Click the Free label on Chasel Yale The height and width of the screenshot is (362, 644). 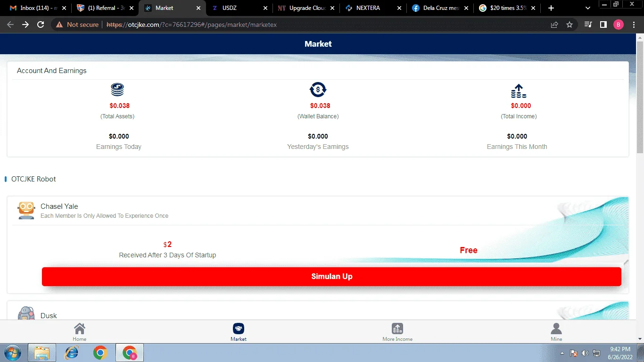[469, 250]
